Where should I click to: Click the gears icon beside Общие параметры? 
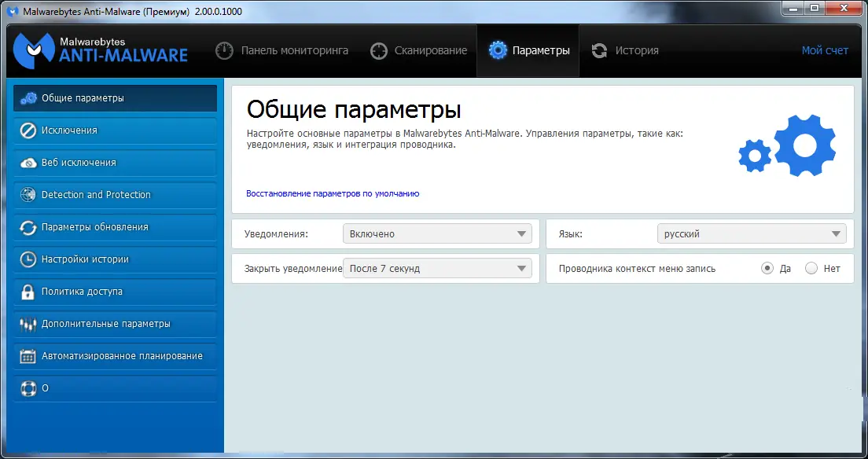point(28,98)
